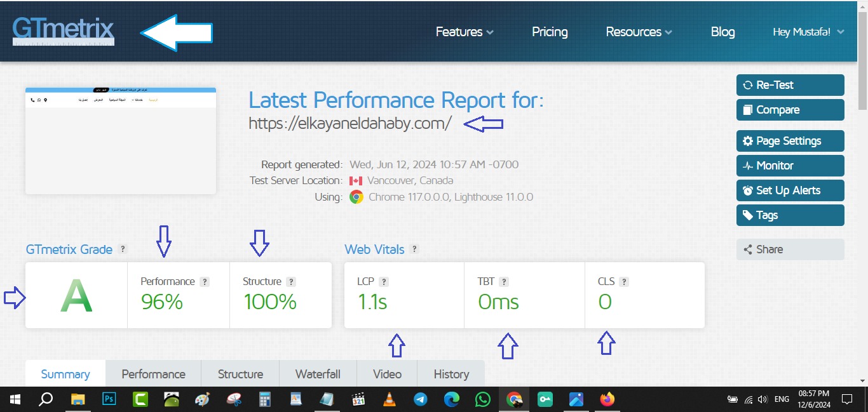Click the help icon next to GTmetrix Grade
The image size is (868, 412).
coord(123,249)
